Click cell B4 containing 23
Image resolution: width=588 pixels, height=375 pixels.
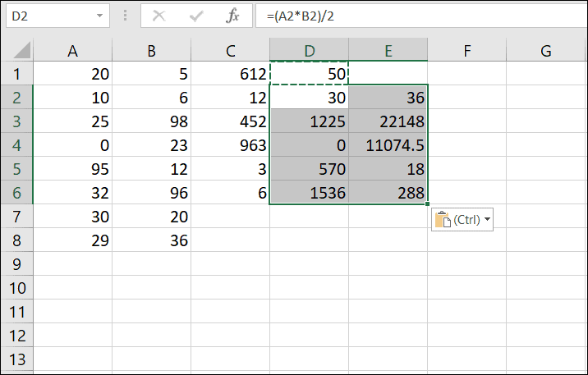click(151, 145)
